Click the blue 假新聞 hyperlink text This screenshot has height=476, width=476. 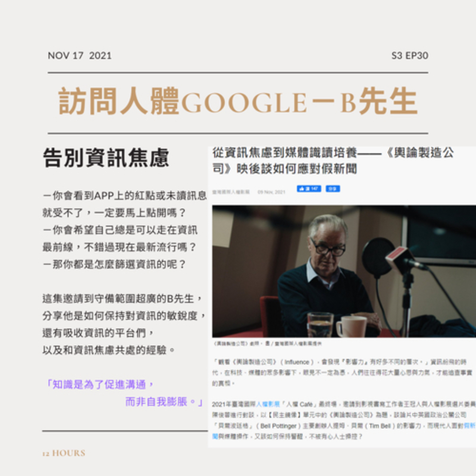pos(470,426)
